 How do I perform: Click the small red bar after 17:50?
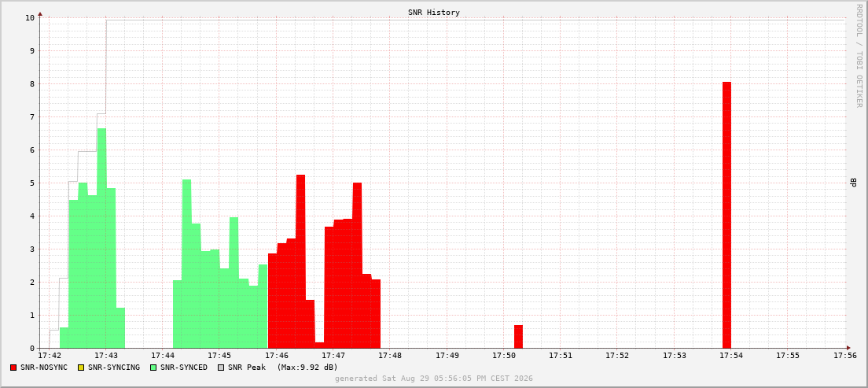coord(518,337)
